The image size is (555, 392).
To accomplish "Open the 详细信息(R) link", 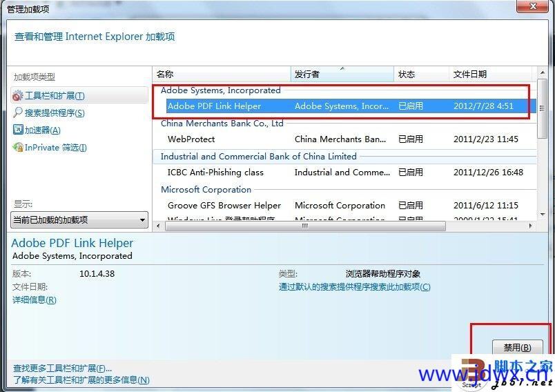I will coord(35,300).
